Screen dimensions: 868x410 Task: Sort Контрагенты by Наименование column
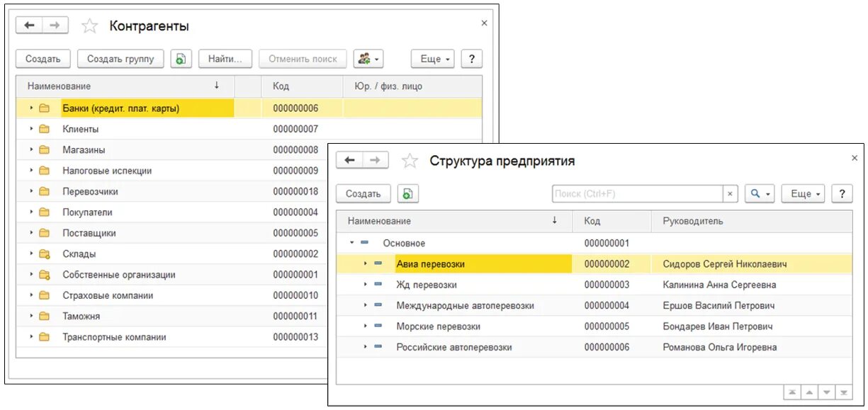125,86
